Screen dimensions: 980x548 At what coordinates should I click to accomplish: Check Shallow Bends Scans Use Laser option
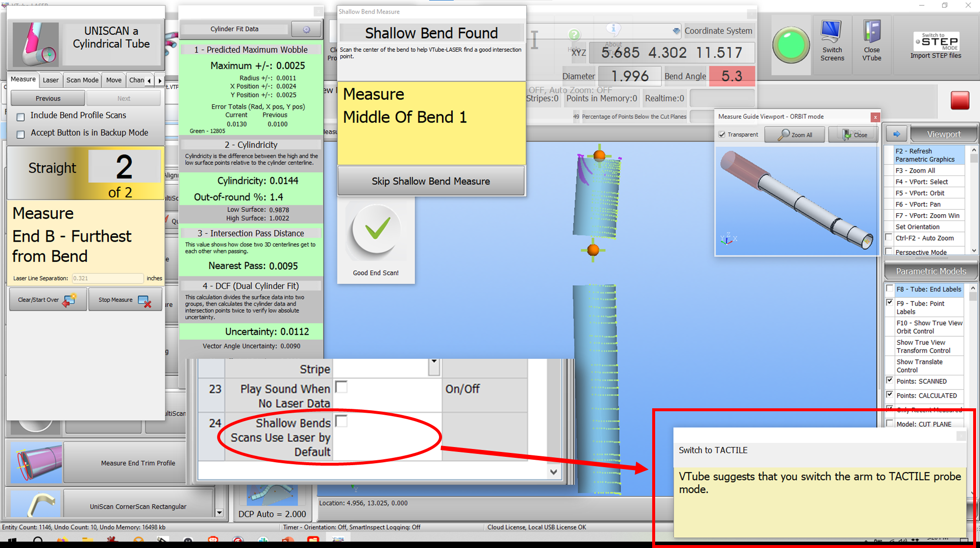(342, 421)
